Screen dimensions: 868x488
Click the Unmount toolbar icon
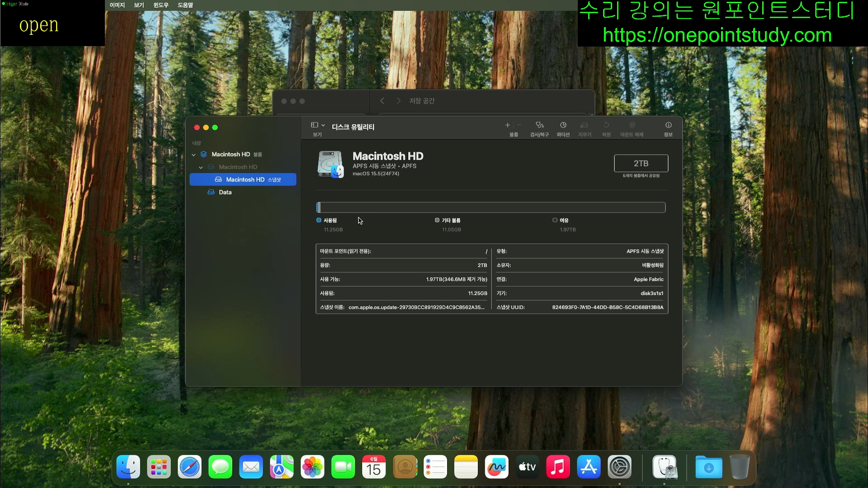tap(632, 125)
